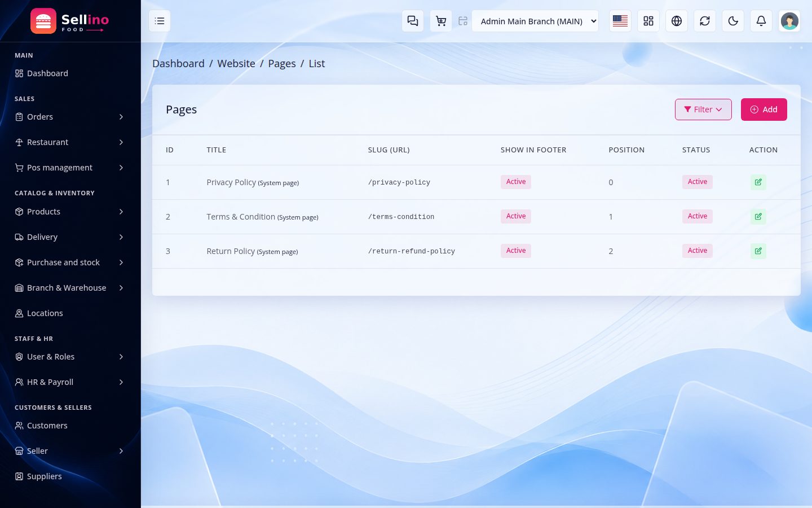The image size is (812, 508).
Task: Click Website breadcrumb link
Action: 236,64
